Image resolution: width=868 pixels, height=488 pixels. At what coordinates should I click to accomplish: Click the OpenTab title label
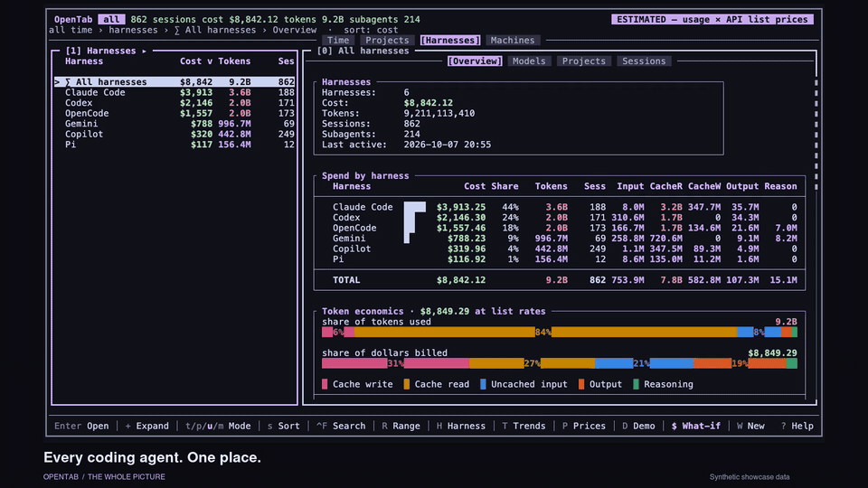point(73,19)
